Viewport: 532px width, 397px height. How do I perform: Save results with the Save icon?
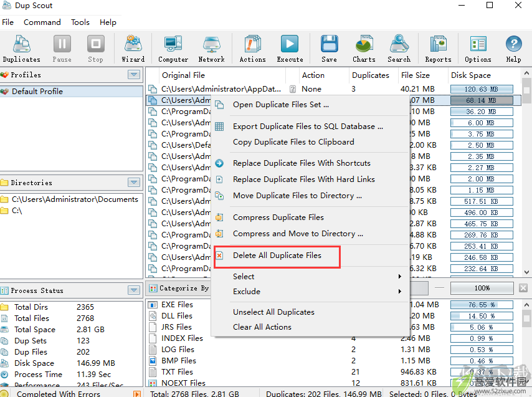pyautogui.click(x=329, y=49)
